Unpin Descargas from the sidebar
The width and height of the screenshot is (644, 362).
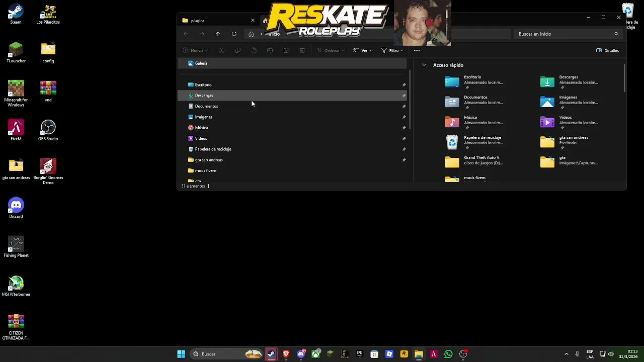click(x=404, y=96)
